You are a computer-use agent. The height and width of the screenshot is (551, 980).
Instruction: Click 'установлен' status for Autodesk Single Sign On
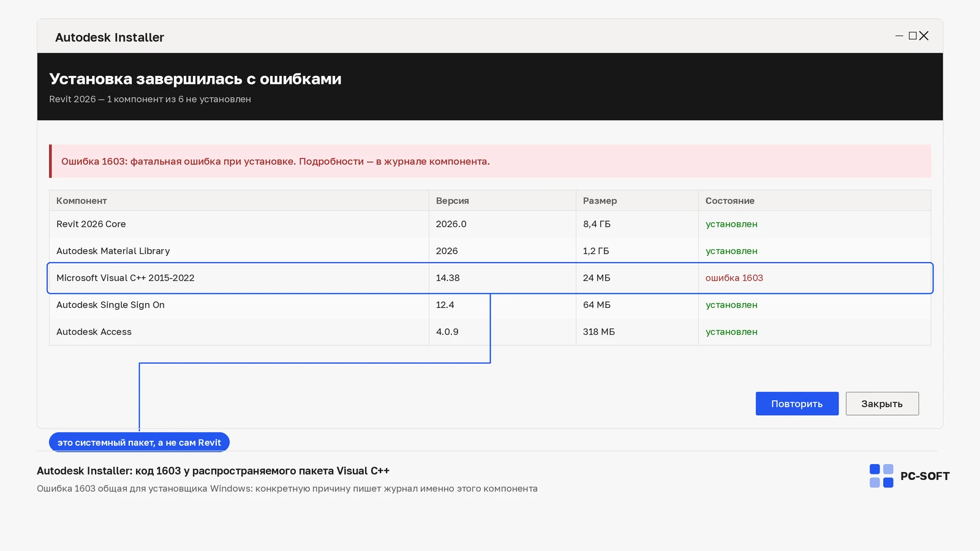[x=731, y=305]
